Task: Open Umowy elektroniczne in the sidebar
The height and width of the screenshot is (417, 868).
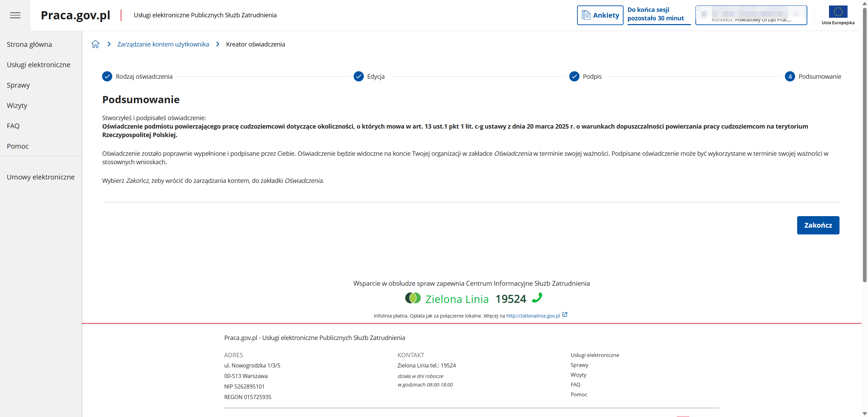Action: point(41,177)
